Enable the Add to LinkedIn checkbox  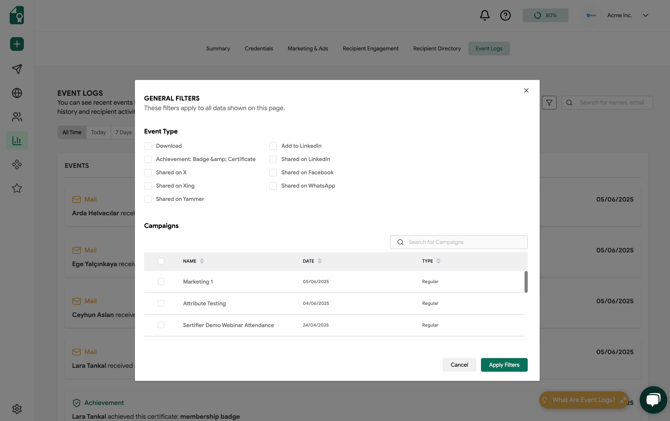(x=273, y=146)
